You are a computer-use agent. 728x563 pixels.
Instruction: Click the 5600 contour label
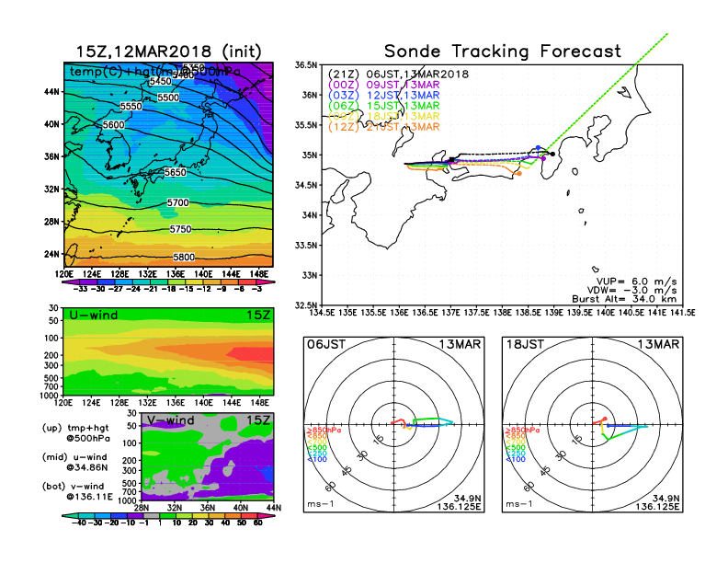(x=114, y=125)
